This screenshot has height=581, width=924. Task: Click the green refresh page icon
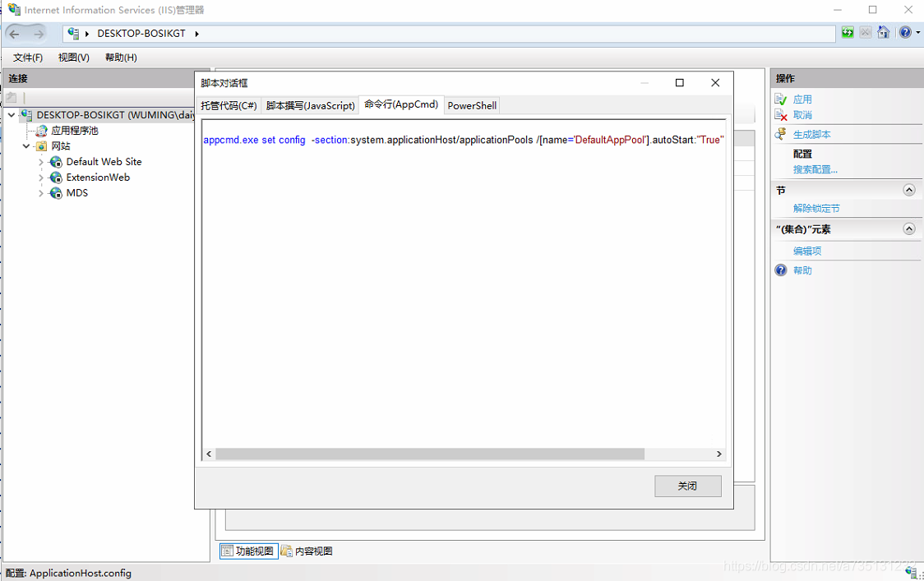(x=848, y=32)
